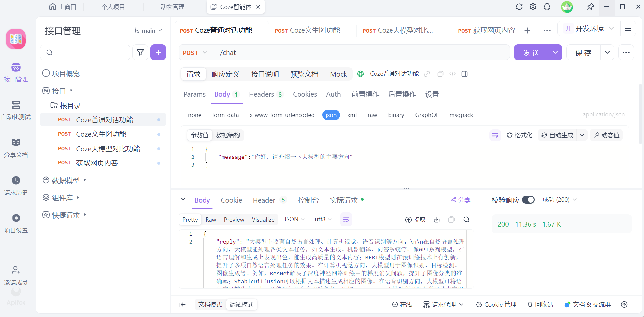Click the extract value button
The width and height of the screenshot is (644, 317).
pyautogui.click(x=415, y=220)
